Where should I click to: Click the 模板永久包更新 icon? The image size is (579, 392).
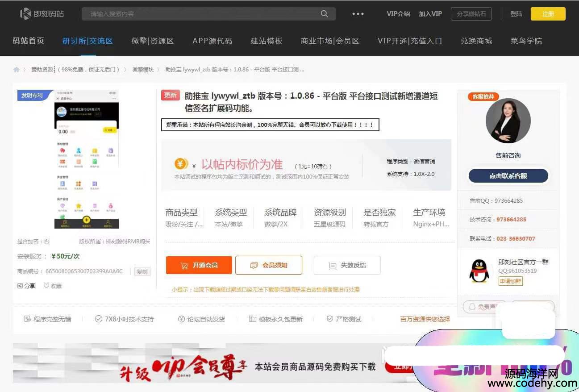(252, 319)
